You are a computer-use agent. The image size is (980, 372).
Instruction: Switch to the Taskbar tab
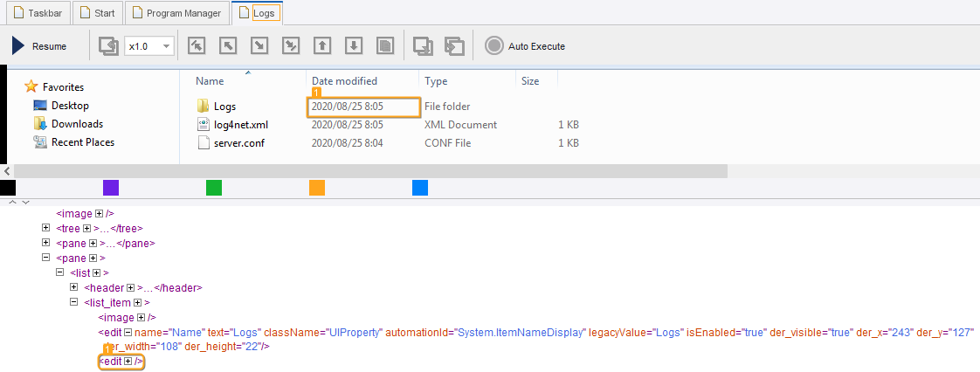(36, 13)
